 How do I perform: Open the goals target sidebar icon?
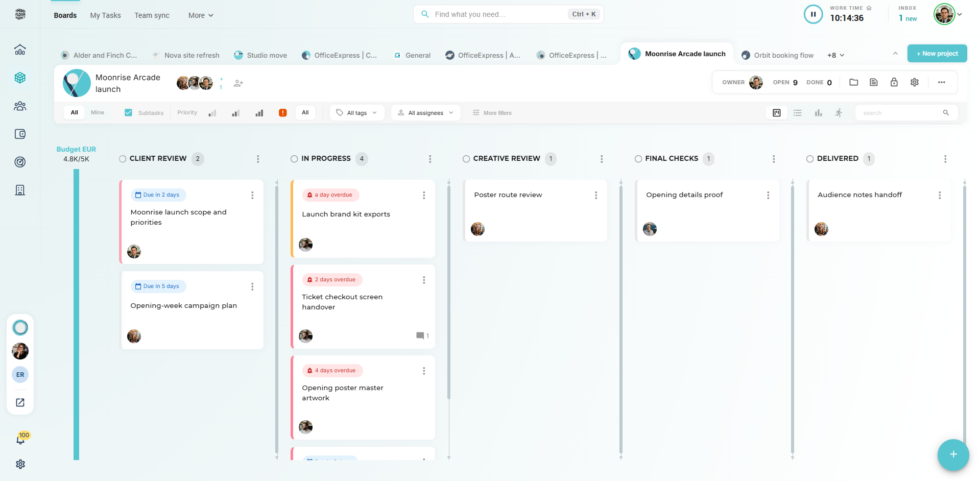tap(20, 162)
